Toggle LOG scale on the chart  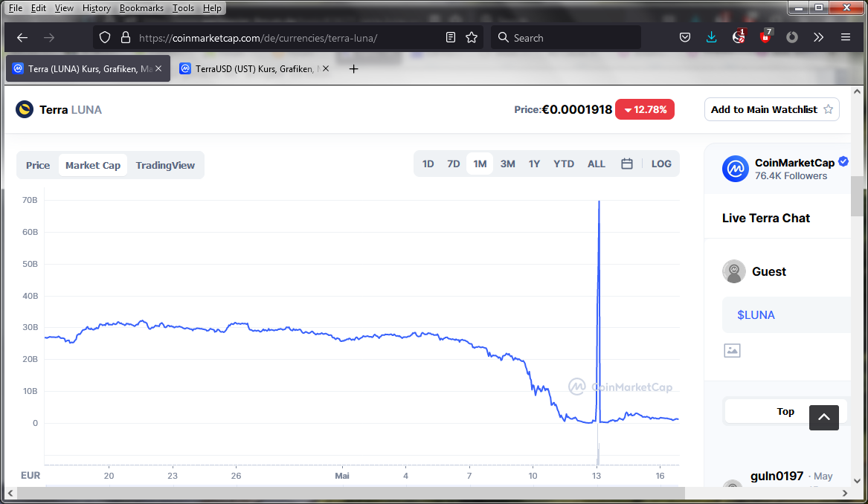coord(661,164)
